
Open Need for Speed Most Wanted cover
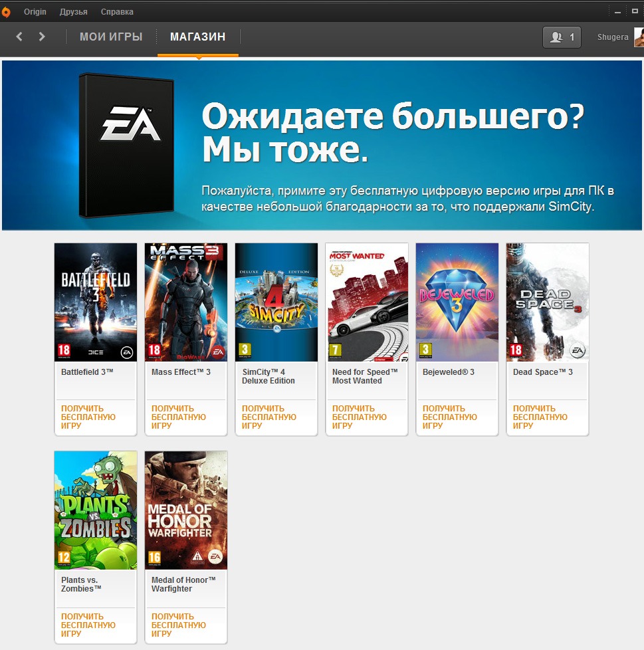click(367, 302)
